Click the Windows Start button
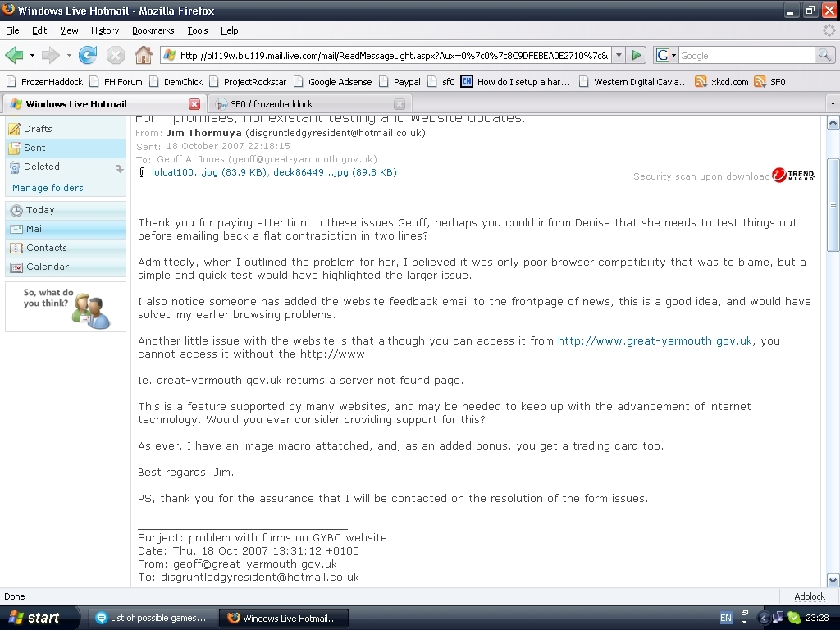 coord(34,618)
